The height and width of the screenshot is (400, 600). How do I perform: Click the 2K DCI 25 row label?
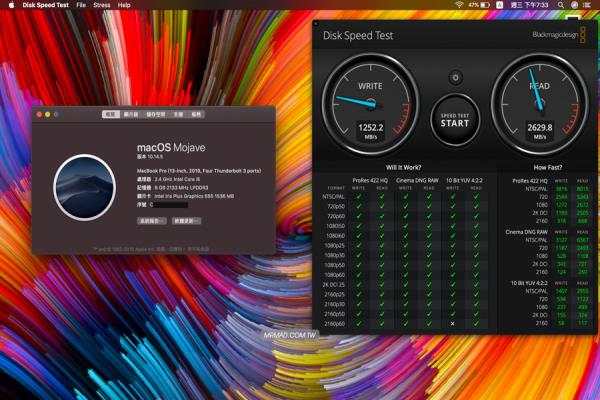click(x=334, y=285)
